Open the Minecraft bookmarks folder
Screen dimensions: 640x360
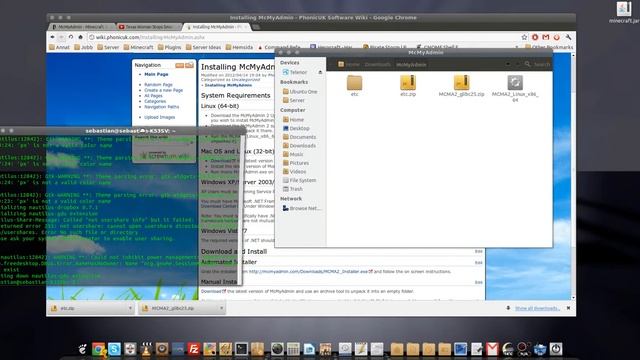138,47
